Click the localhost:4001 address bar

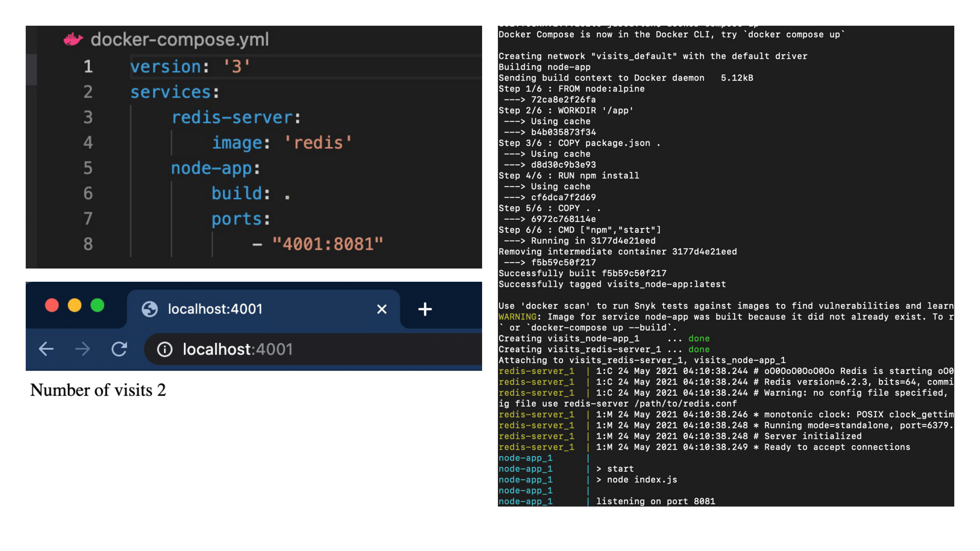(313, 349)
